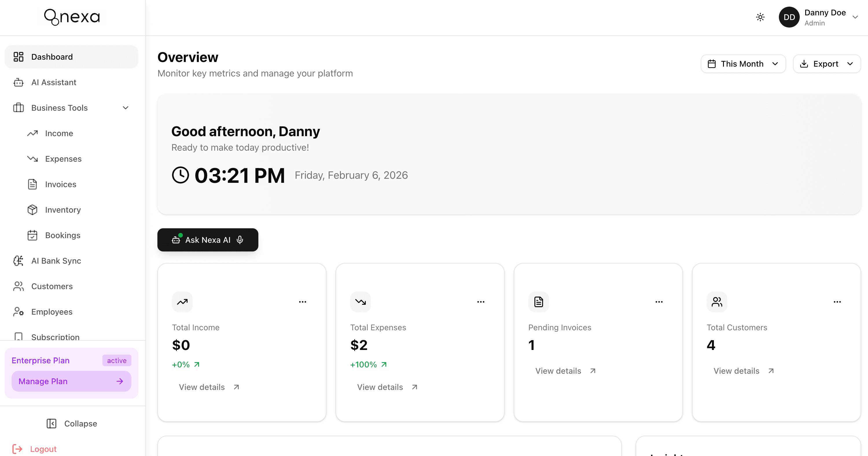868x456 pixels.
Task: Click the active badge on Enterprise Plan
Action: pos(116,360)
